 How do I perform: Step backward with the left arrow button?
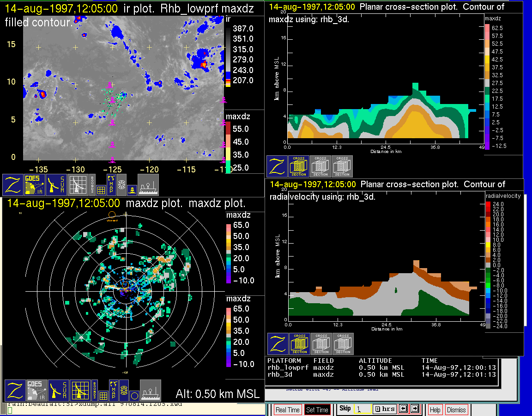403,409
